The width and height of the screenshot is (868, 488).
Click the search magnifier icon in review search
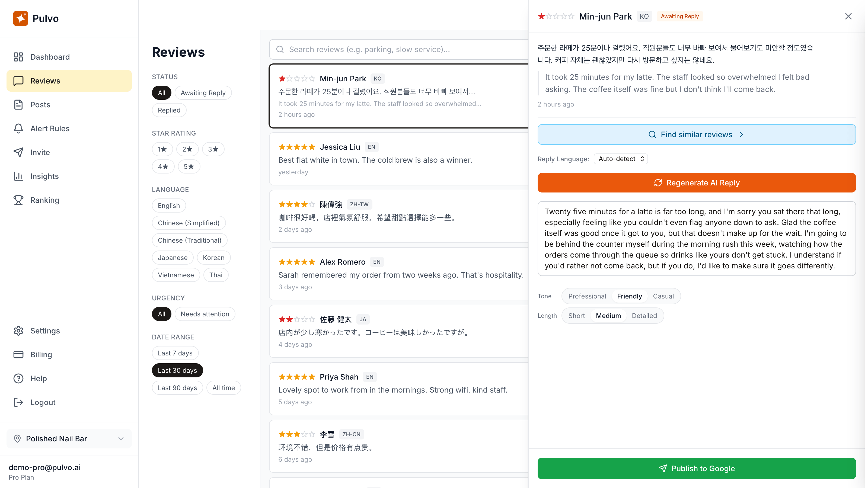click(x=280, y=50)
